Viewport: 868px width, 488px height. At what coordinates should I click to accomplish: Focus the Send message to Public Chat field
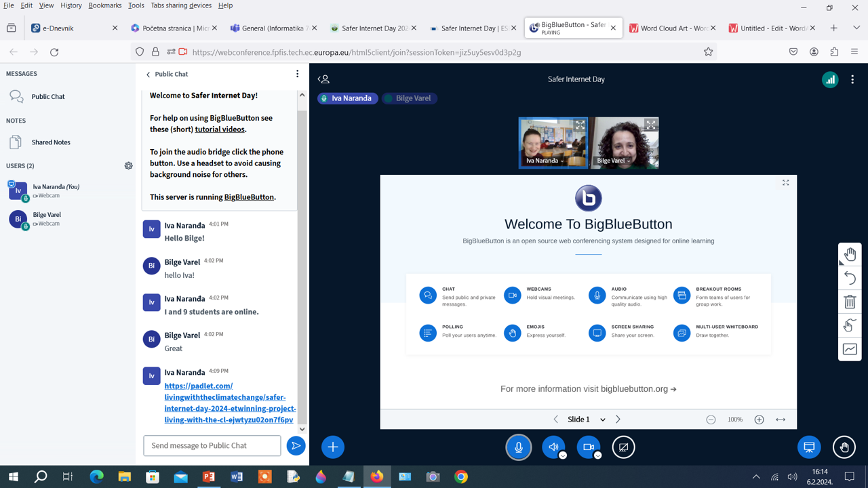click(212, 445)
